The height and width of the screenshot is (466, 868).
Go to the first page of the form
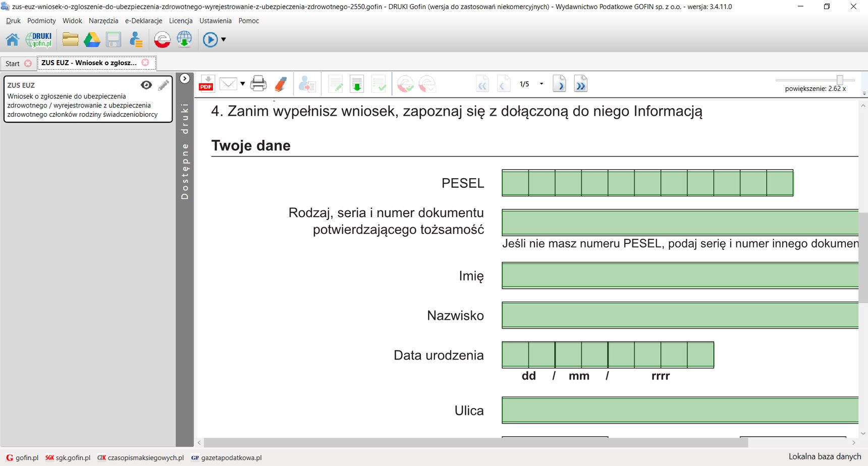[x=482, y=84]
